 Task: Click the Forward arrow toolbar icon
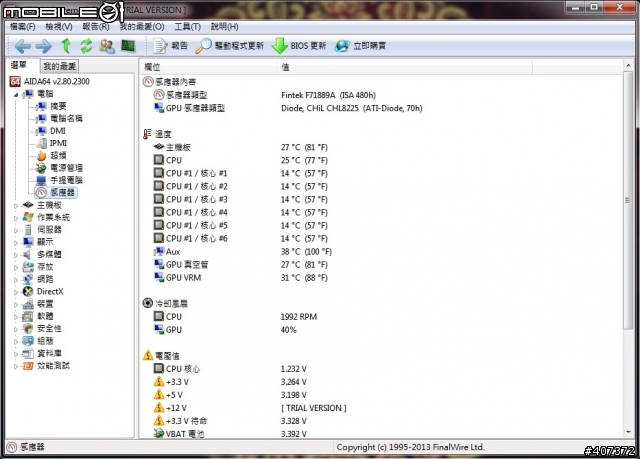44,46
